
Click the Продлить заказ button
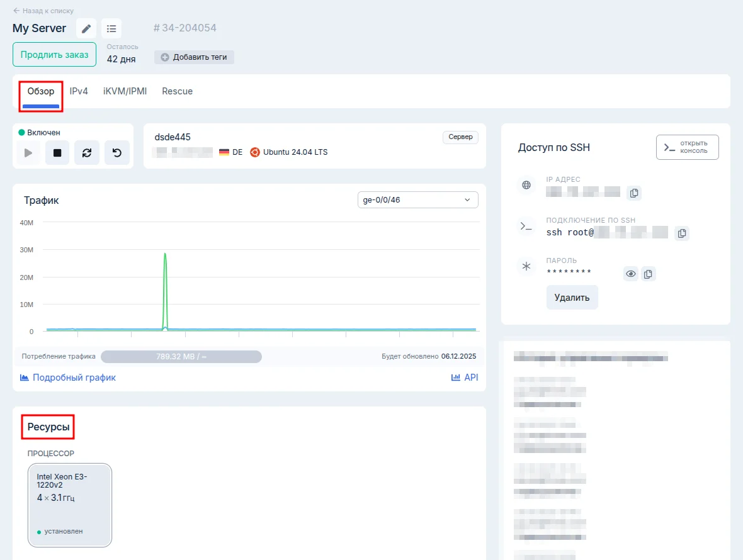(x=54, y=55)
